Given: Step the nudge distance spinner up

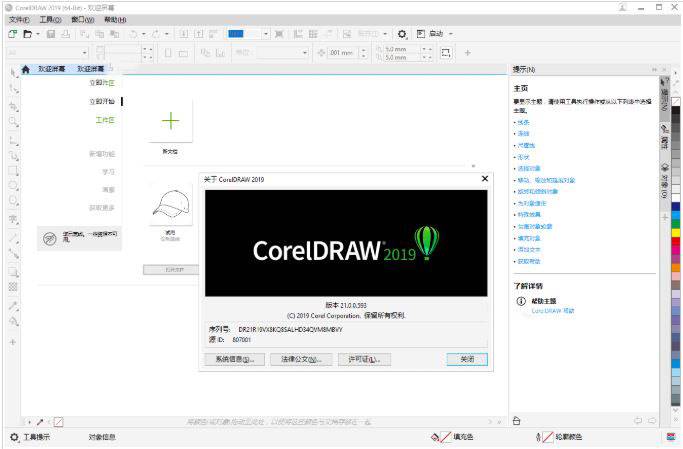Looking at the screenshot, I should 364,50.
